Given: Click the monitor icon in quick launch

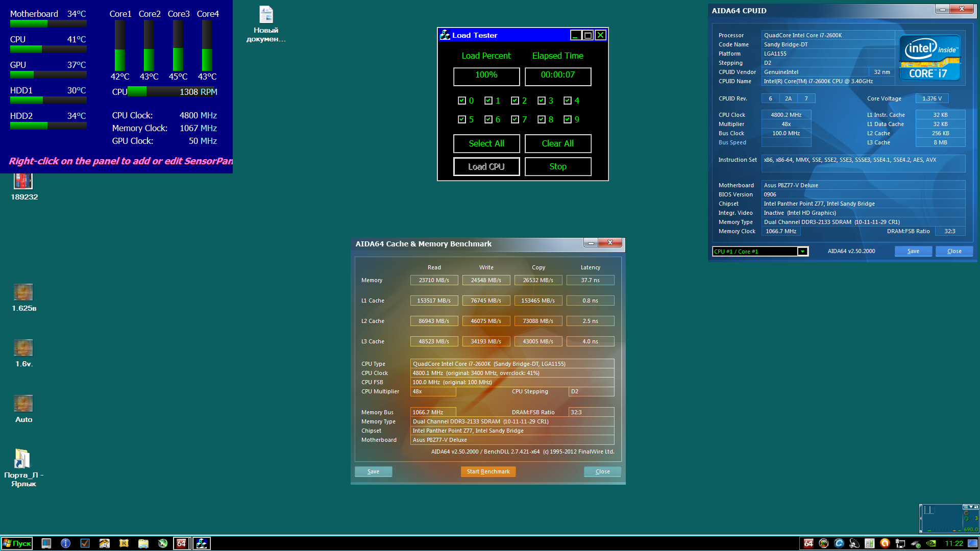Looking at the screenshot, I should coord(46,543).
